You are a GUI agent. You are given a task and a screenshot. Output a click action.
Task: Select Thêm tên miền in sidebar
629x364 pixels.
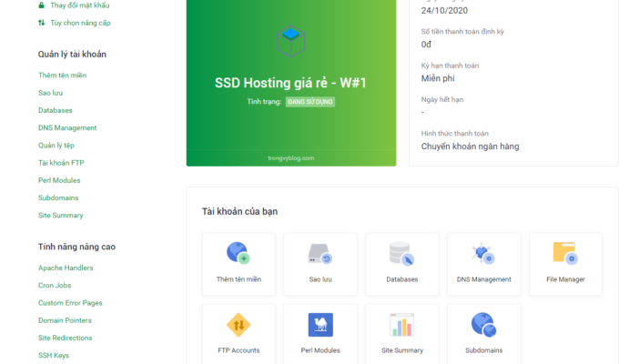click(62, 76)
